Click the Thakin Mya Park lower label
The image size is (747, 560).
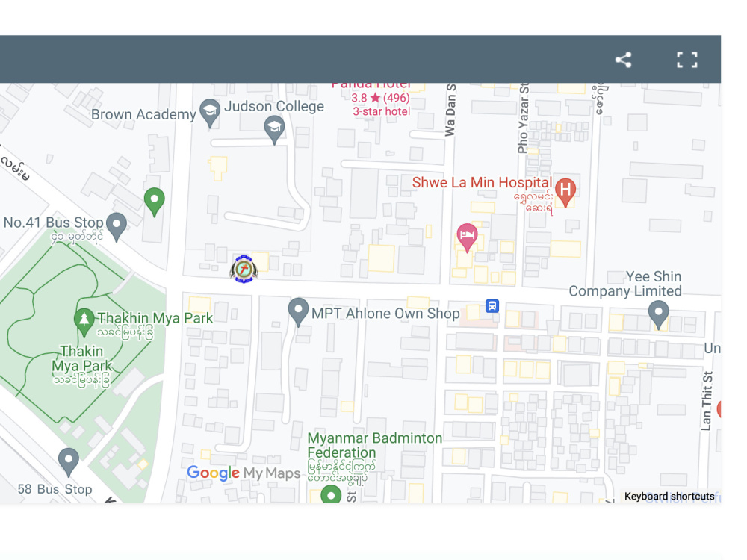pyautogui.click(x=82, y=358)
